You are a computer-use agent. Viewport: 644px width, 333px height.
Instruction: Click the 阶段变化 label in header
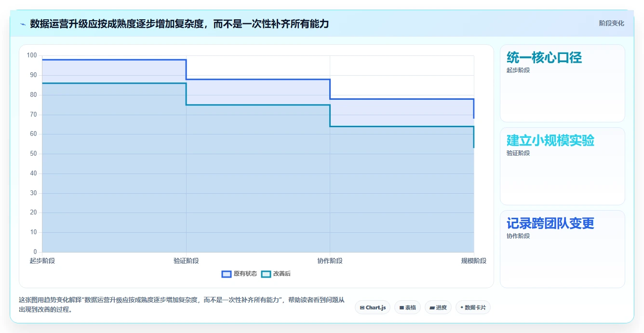[x=611, y=23]
